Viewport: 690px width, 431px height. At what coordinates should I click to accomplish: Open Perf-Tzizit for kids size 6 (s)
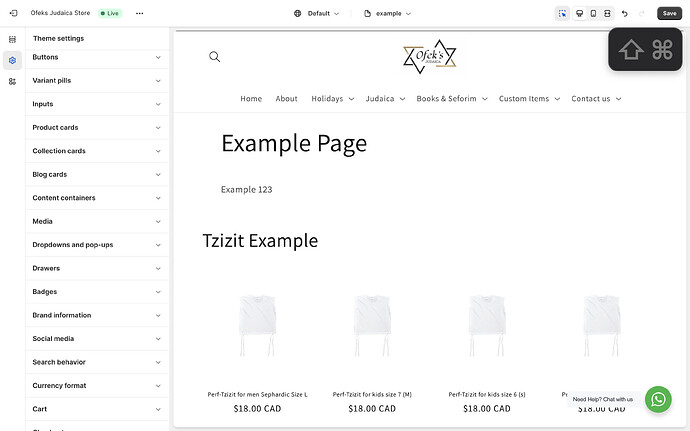(x=487, y=394)
